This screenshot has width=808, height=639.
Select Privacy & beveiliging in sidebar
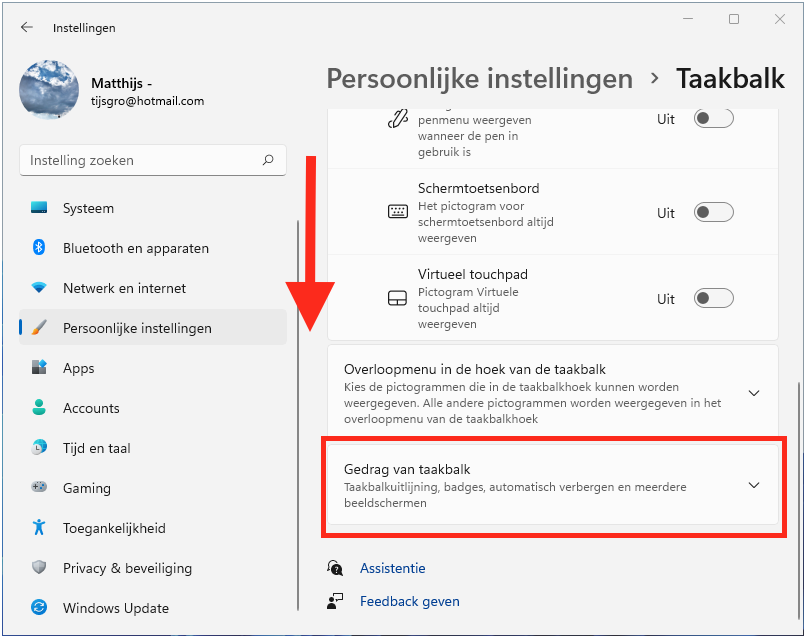[x=126, y=568]
